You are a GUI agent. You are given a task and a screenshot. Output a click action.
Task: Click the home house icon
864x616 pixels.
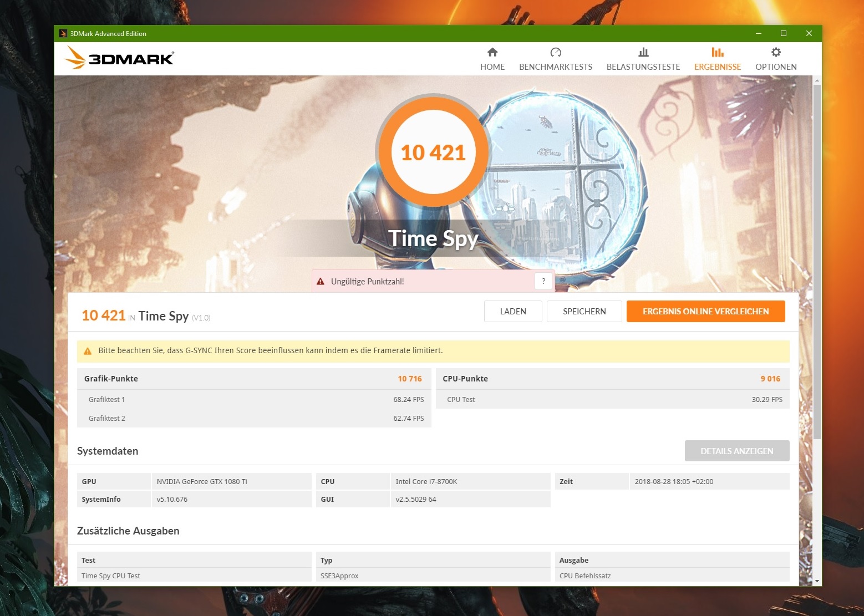(492, 52)
